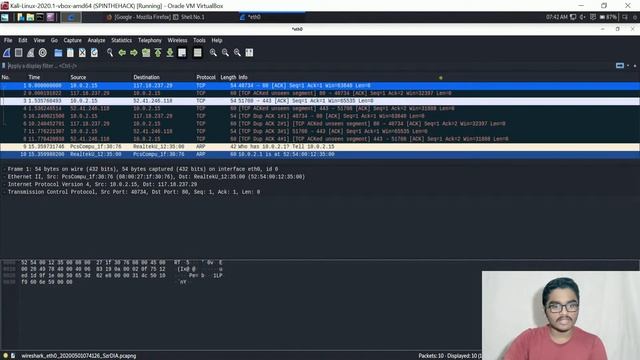The width and height of the screenshot is (640, 360).
Task: Zoom out main window text
Action: [x=225, y=53]
